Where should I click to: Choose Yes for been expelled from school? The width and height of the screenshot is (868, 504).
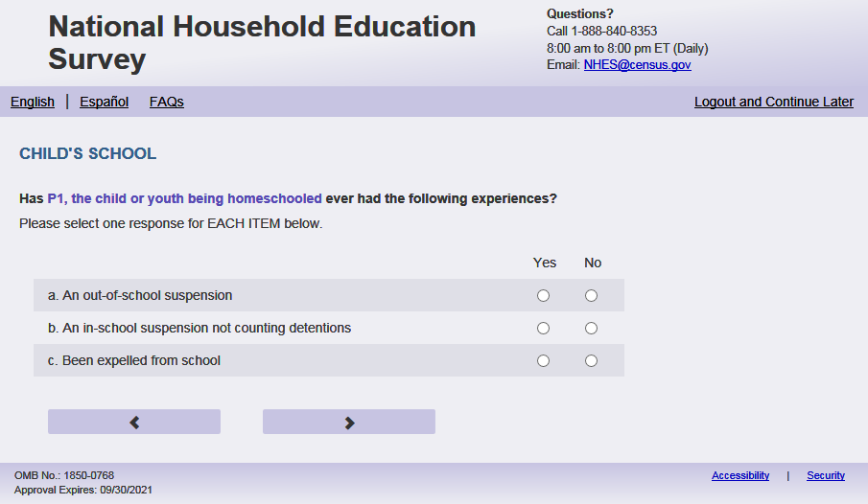click(544, 360)
